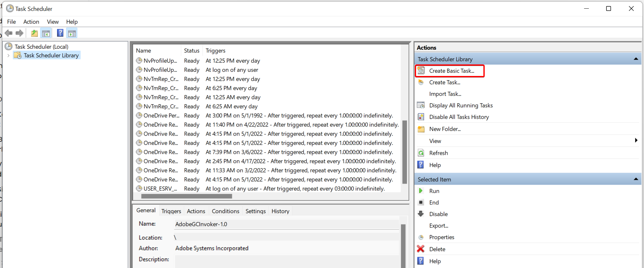Click the Up One Level folder icon

(x=34, y=33)
